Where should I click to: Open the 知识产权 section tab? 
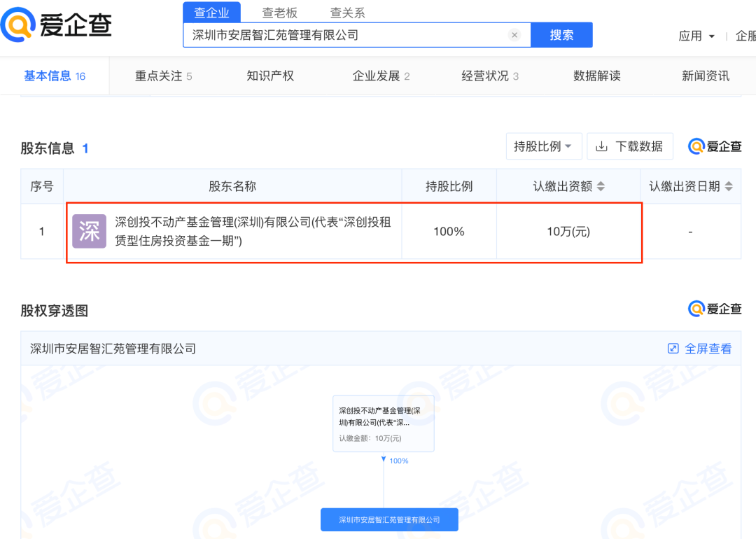(x=270, y=76)
